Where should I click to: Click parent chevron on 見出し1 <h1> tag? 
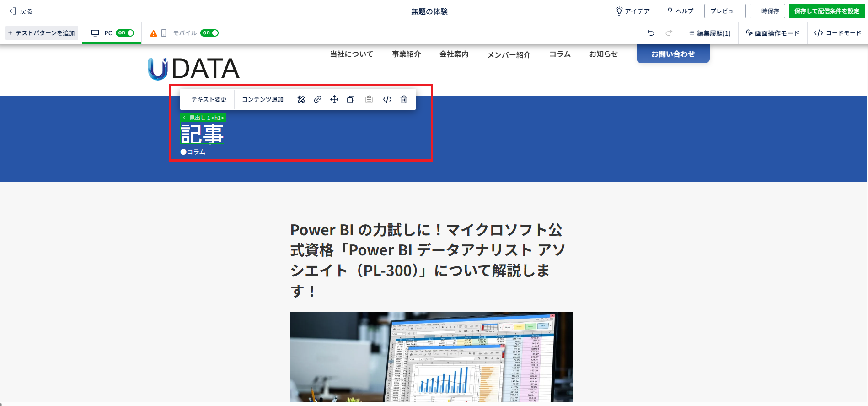184,118
